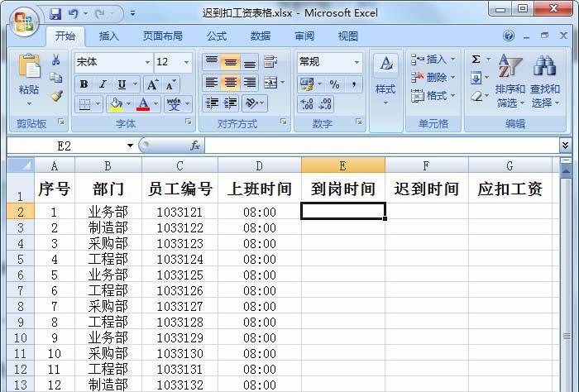Align text to bottom
Viewport: 579px width, 392px height.
[x=250, y=62]
